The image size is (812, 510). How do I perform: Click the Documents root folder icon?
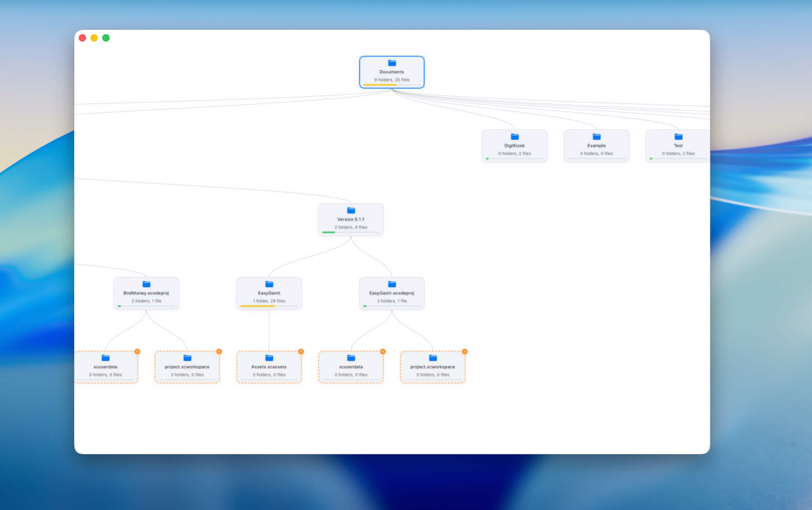pos(391,63)
